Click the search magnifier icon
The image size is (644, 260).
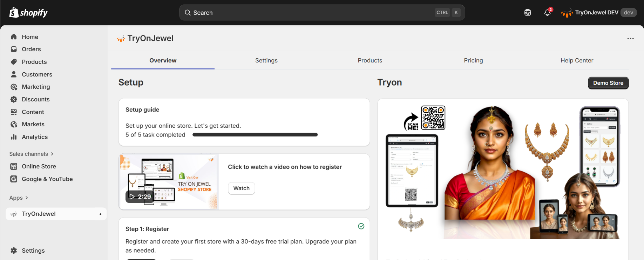coord(188,13)
